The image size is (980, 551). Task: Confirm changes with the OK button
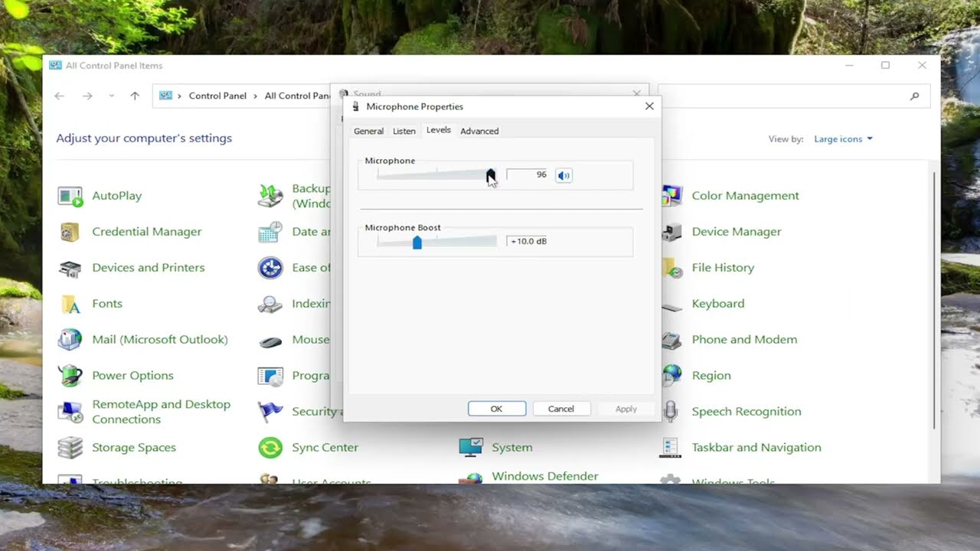tap(497, 409)
